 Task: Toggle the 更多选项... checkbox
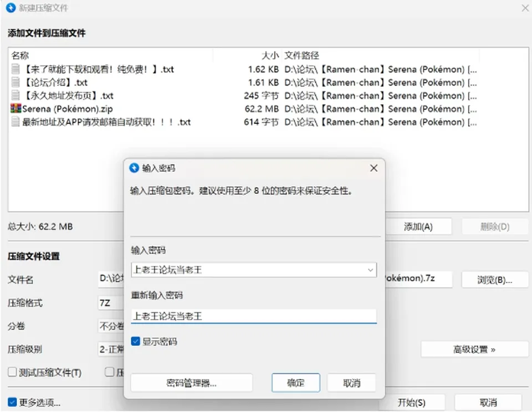click(12, 402)
